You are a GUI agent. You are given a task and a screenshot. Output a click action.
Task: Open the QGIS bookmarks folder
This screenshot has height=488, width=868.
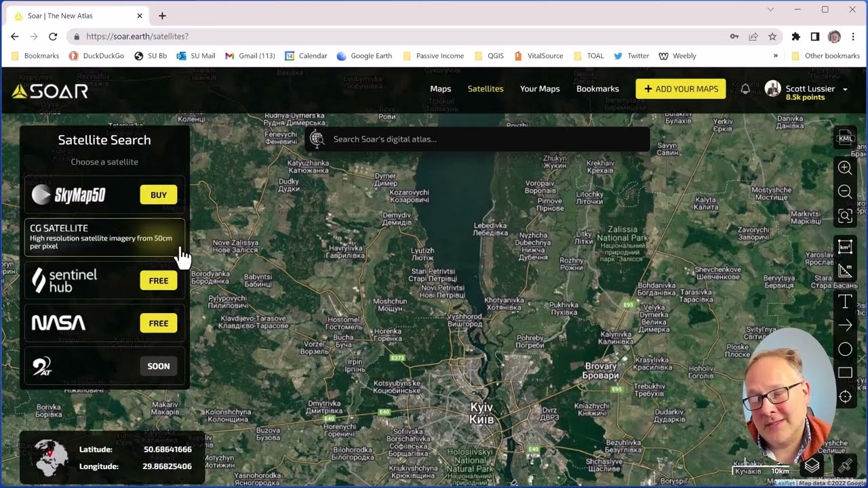coord(489,56)
